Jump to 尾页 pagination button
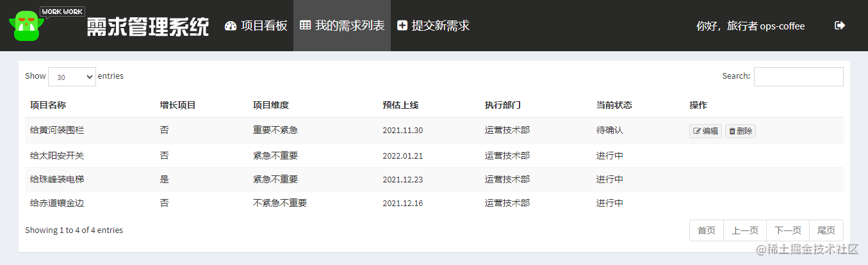 pyautogui.click(x=826, y=230)
